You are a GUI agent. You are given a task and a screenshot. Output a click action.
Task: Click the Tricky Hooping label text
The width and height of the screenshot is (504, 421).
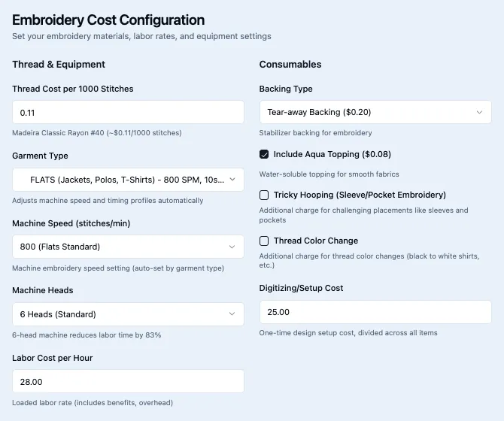pyautogui.click(x=360, y=195)
